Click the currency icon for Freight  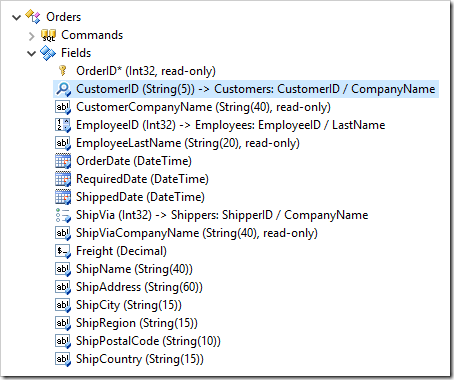[63, 251]
